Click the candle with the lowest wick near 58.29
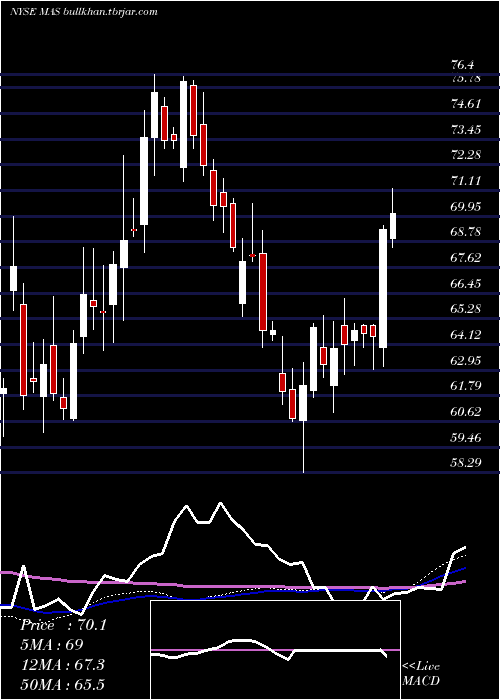This screenshot has width=500, height=700. tap(304, 403)
